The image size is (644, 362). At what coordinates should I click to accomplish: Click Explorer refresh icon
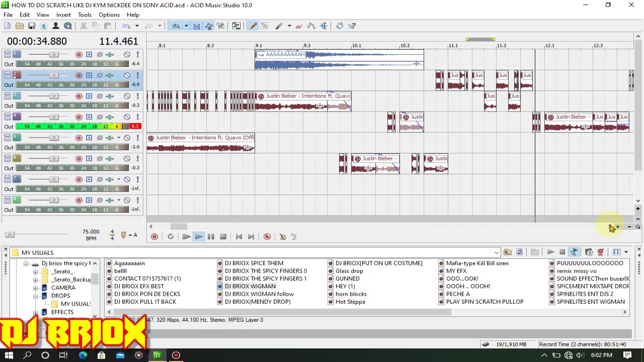[519, 252]
